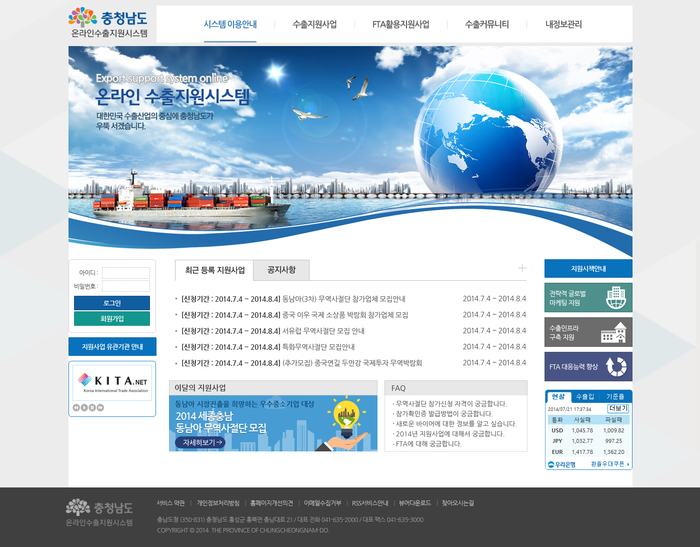Click the building icon on 수출인프라 banner
The height and width of the screenshot is (547, 700).
613,332
